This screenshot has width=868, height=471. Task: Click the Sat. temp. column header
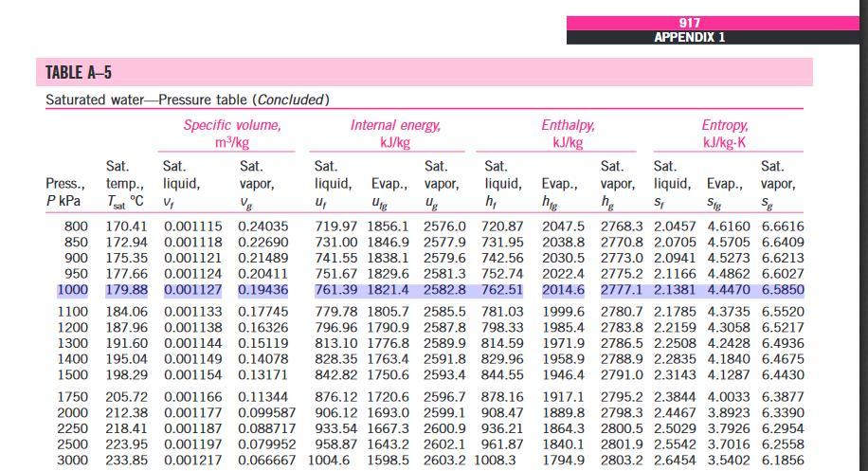(125, 183)
